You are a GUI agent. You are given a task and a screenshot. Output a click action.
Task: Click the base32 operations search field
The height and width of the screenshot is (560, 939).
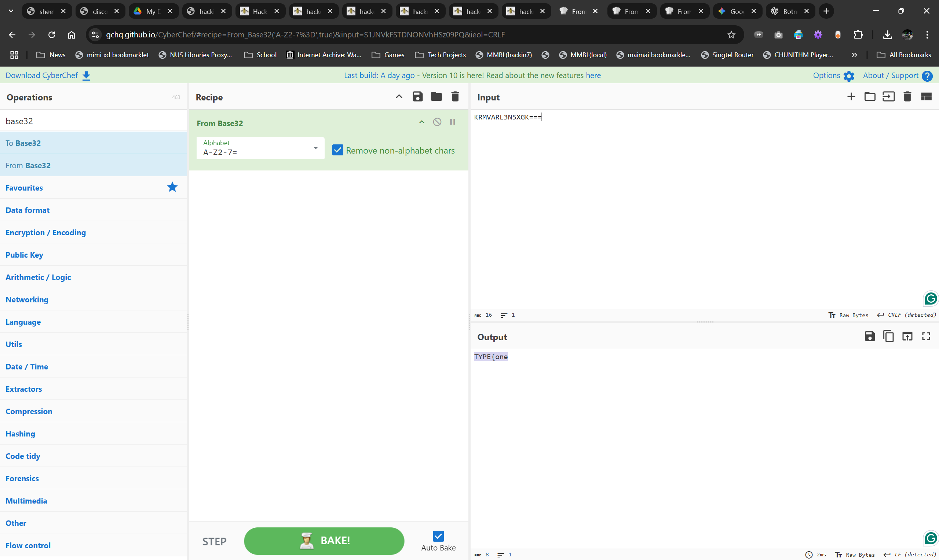pyautogui.click(x=93, y=121)
